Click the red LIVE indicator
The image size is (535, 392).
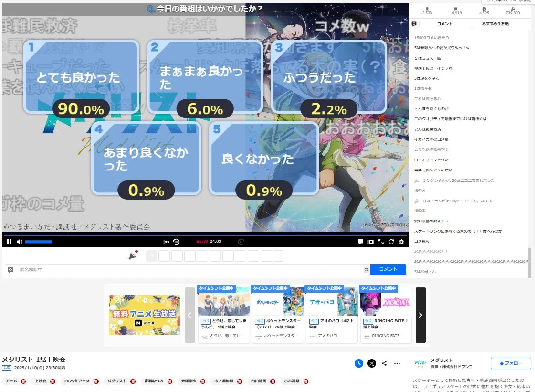point(202,242)
